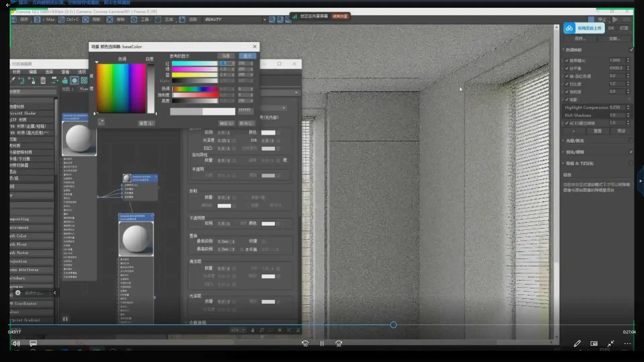The width and height of the screenshot is (644, 362).
Task: Switch to the DR tab
Action: [611, 28]
